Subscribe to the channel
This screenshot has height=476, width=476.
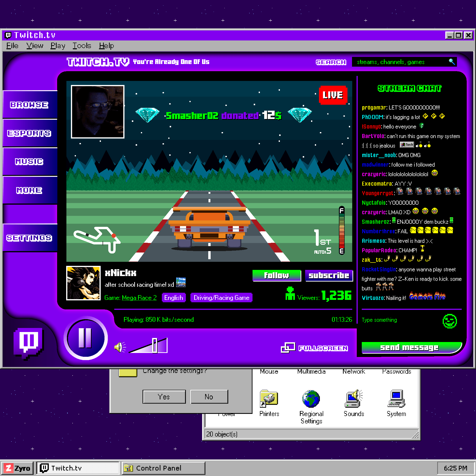click(329, 275)
